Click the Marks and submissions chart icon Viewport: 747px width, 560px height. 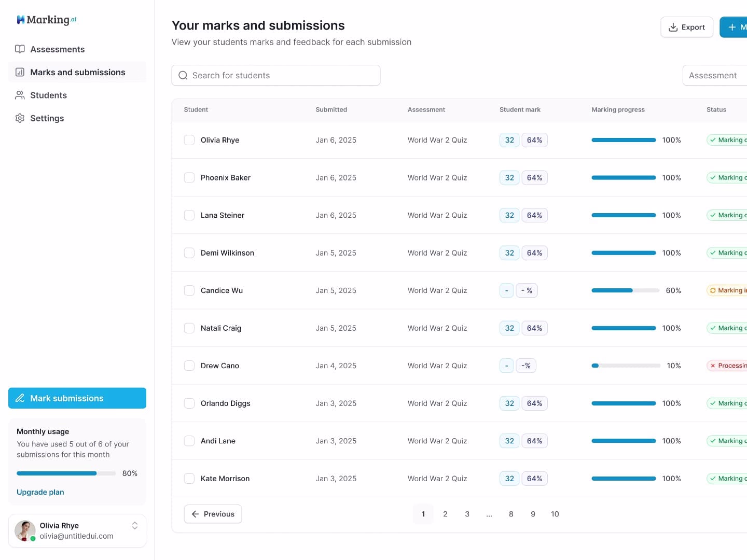click(x=20, y=73)
